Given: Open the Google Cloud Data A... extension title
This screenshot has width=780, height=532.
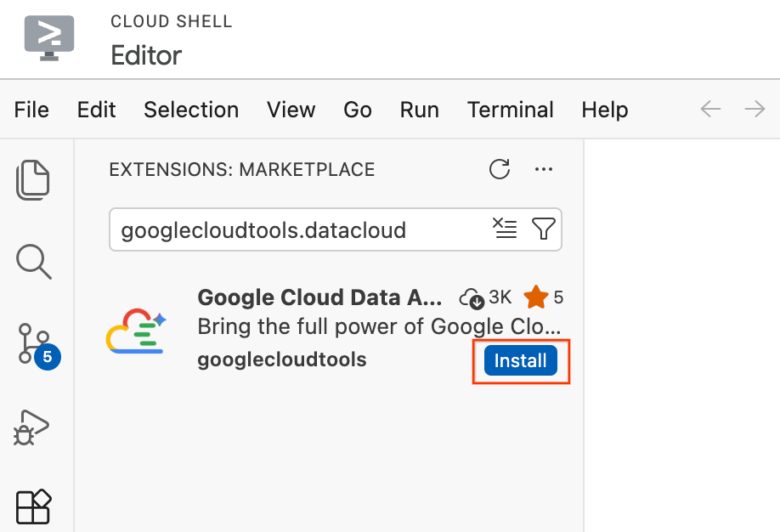Looking at the screenshot, I should click(x=319, y=297).
